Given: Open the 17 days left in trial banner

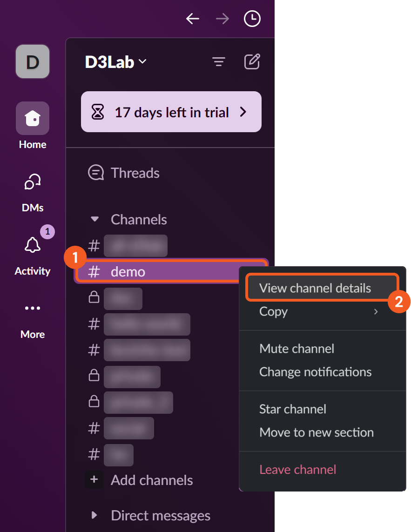Looking at the screenshot, I should click(x=171, y=112).
